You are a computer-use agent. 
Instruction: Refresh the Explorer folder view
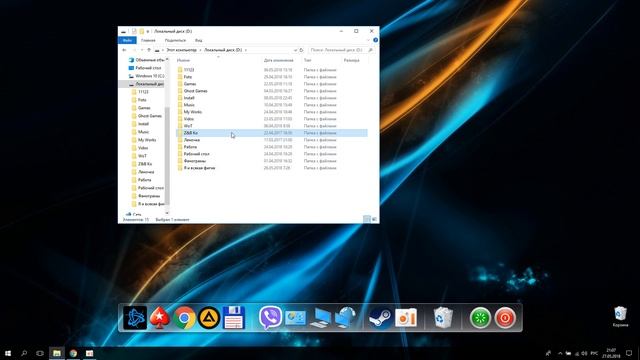301,50
